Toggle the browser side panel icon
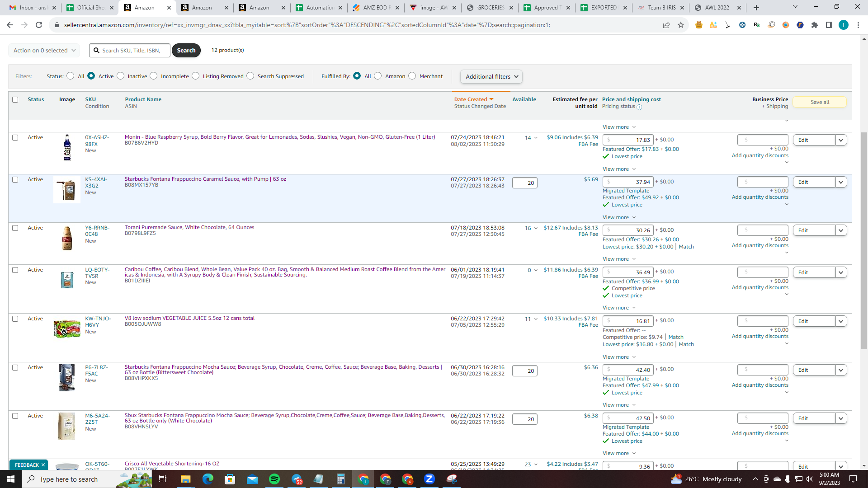This screenshot has width=868, height=488. (829, 25)
